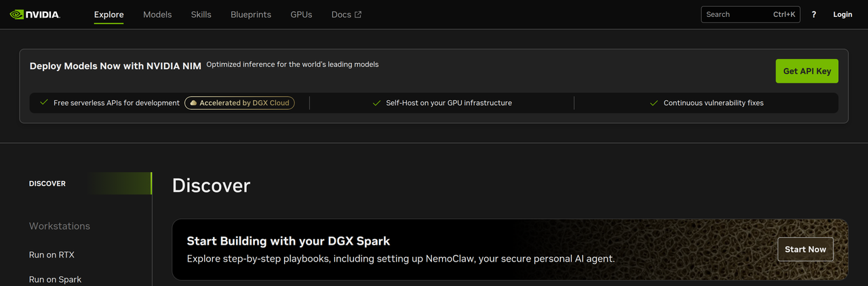Screen dimensions: 868x286
Task: Click the Login button
Action: point(842,14)
